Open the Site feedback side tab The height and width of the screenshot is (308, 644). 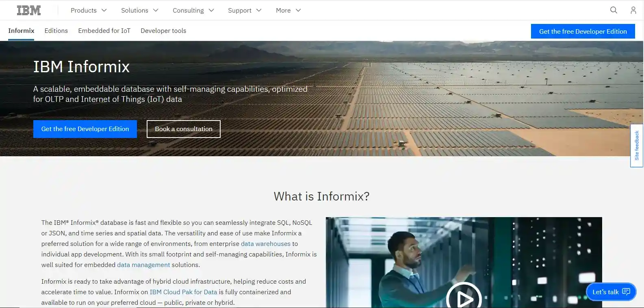coord(637,145)
